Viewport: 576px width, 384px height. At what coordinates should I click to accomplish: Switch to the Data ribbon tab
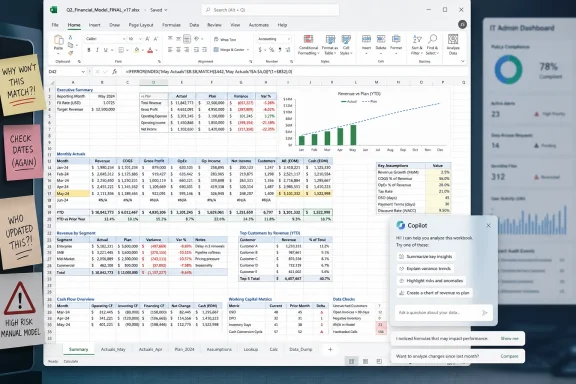[194, 25]
